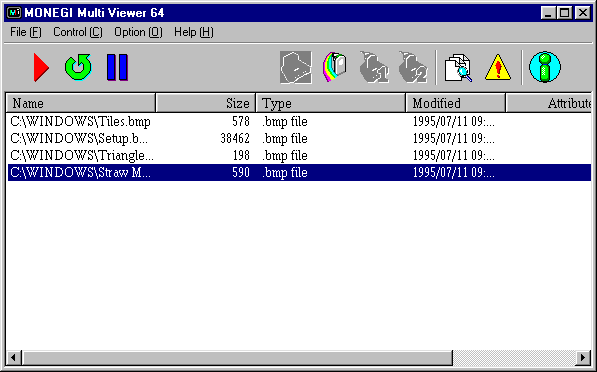597x372 pixels.
Task: Pause with the blue pause bars
Action: 117,67
